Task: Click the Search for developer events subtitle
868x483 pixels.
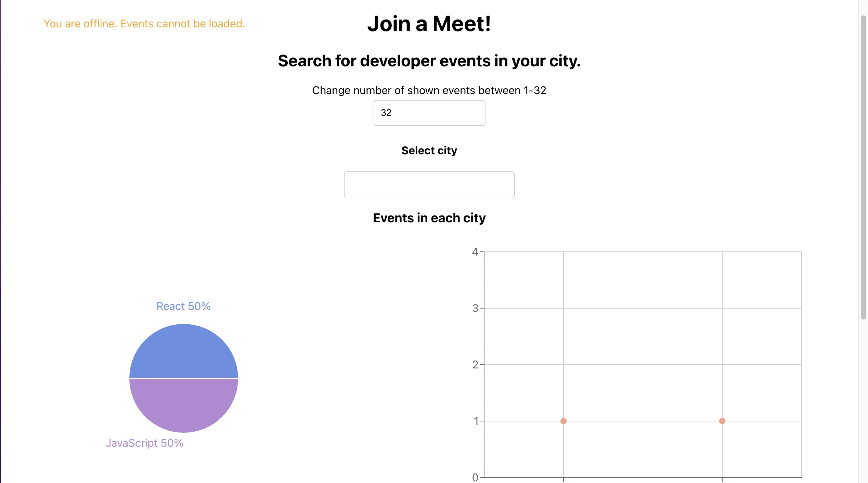Action: 429,61
